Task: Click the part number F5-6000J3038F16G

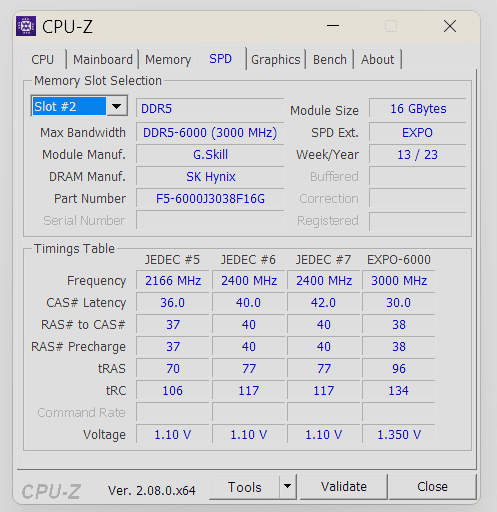Action: pos(210,199)
